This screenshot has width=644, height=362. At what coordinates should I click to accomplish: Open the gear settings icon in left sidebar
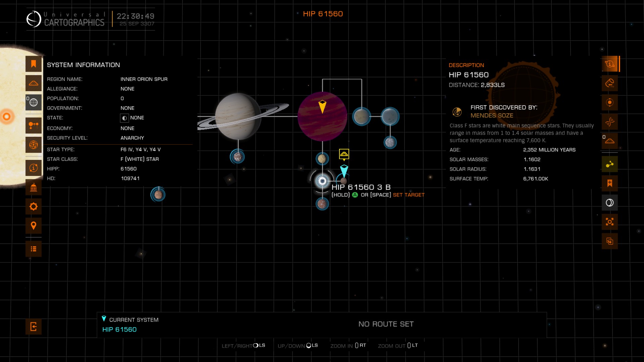point(34,206)
